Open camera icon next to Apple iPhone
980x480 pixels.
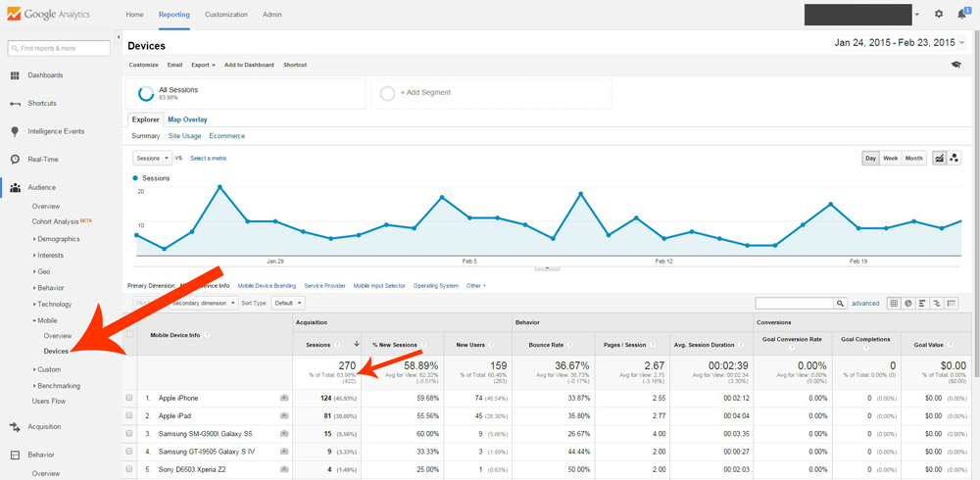pyautogui.click(x=284, y=398)
